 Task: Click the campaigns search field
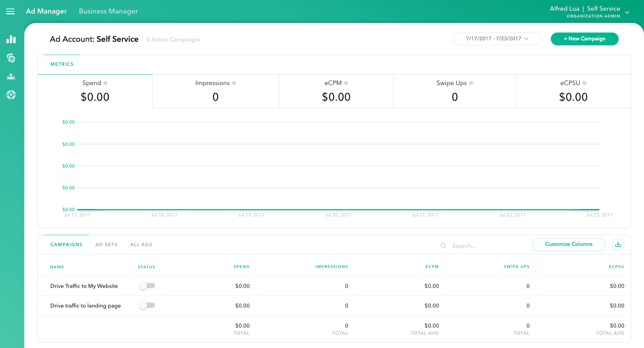(x=471, y=246)
